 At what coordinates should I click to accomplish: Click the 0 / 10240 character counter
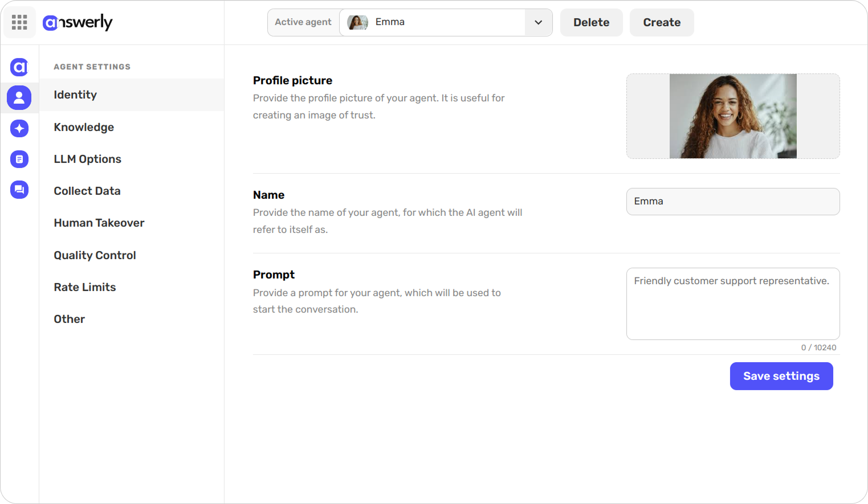818,347
